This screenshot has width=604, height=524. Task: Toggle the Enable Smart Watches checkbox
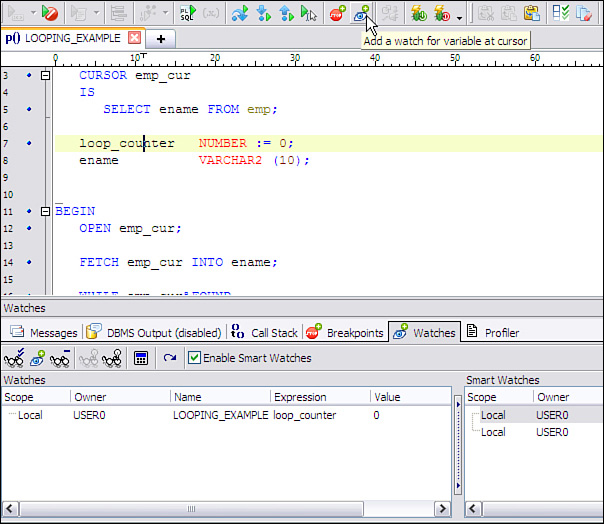(194, 358)
